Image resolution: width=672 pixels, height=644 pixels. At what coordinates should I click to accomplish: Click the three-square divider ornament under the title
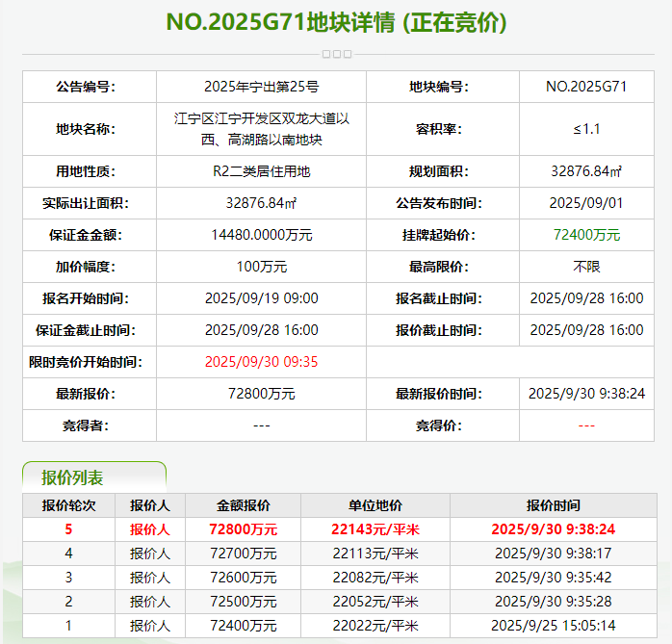click(x=336, y=54)
